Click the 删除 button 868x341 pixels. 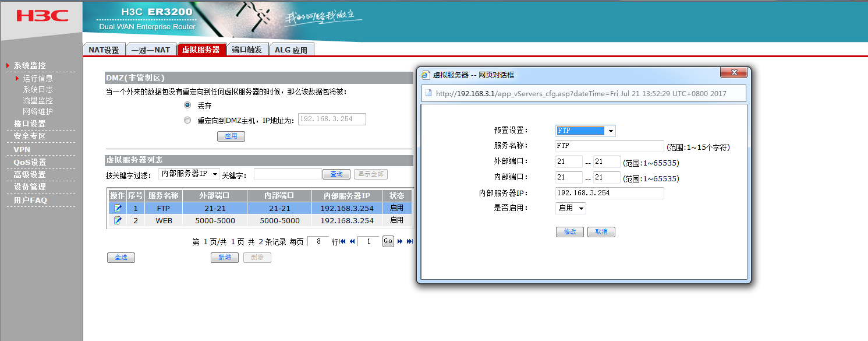[257, 258]
